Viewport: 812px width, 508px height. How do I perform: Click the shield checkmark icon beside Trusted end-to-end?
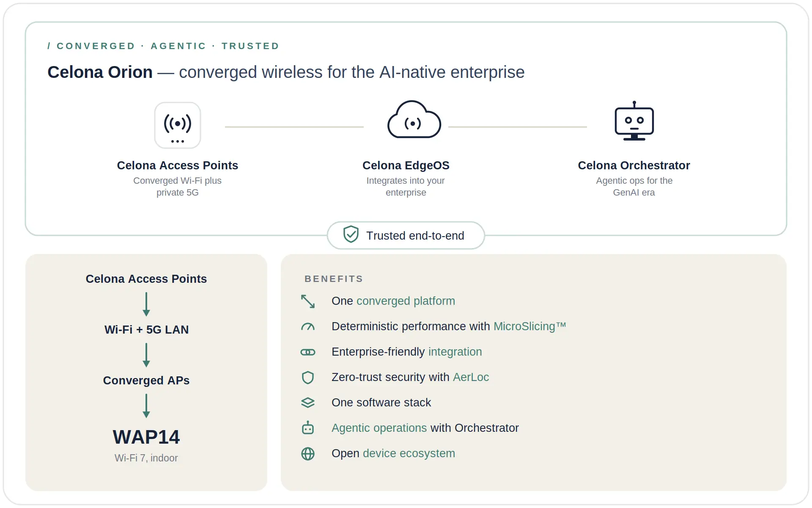(351, 234)
